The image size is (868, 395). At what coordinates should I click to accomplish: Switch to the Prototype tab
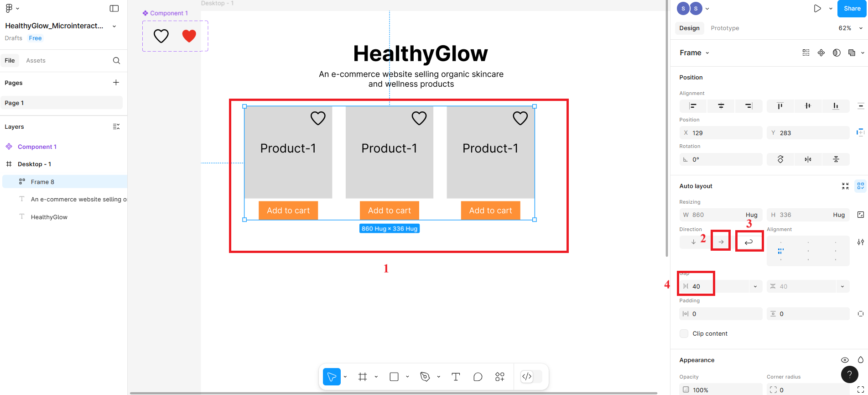[x=725, y=28]
